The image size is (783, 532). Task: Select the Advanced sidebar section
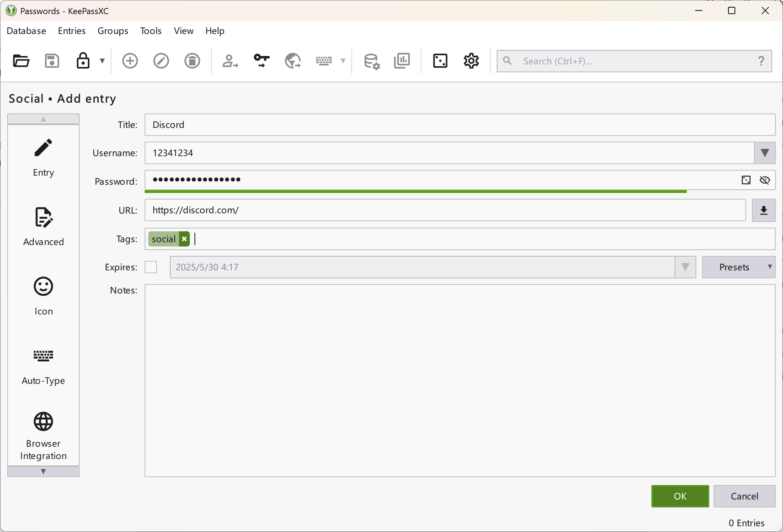pyautogui.click(x=43, y=227)
